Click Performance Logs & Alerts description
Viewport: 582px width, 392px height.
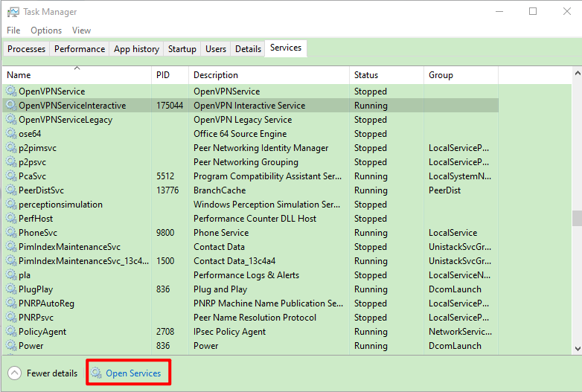[x=246, y=275]
